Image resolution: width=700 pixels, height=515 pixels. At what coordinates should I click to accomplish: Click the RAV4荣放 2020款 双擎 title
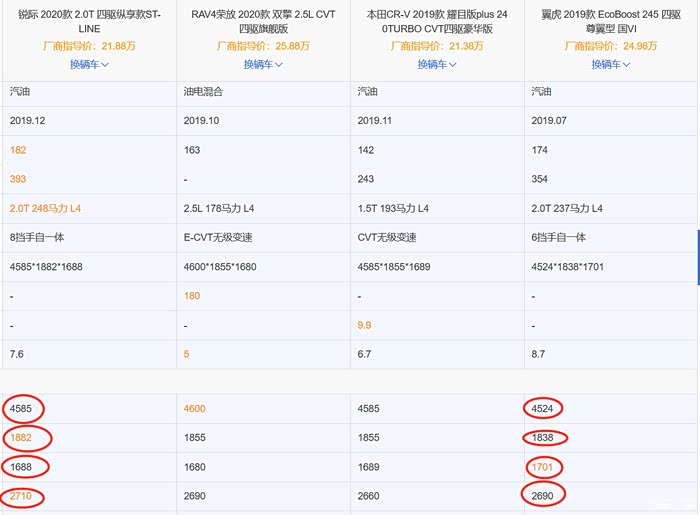pyautogui.click(x=263, y=21)
